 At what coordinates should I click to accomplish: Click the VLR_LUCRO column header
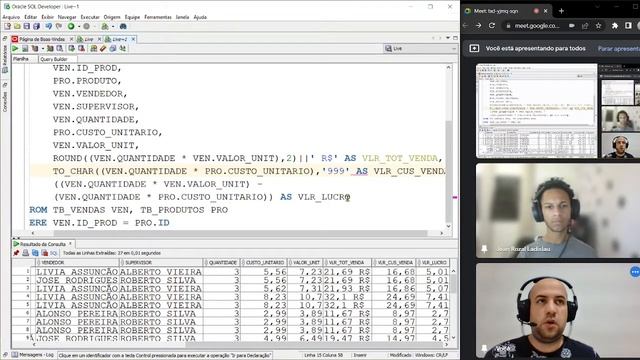(433, 262)
